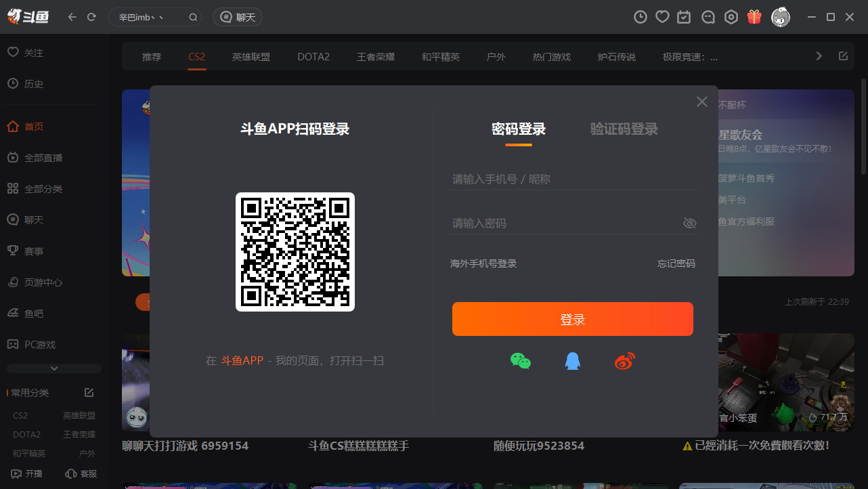Image resolution: width=868 pixels, height=489 pixels.
Task: Click the Douyu logo in the title bar
Action: point(28,17)
